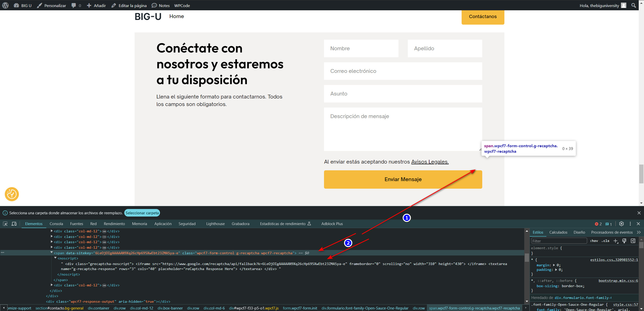This screenshot has height=311, width=644.
Task: Toggle the .cls element classes panel
Action: click(x=605, y=241)
